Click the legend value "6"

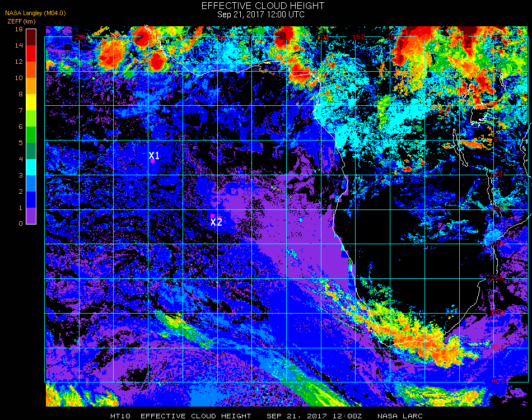21,127
